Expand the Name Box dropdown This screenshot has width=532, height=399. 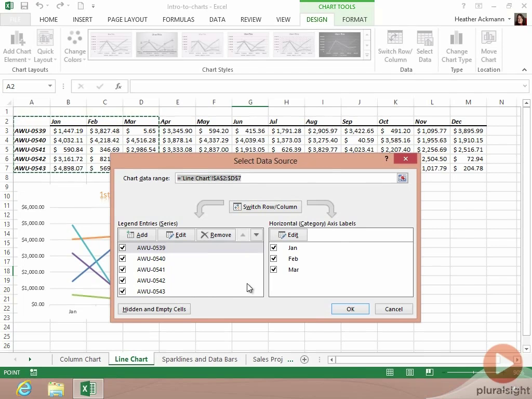click(x=50, y=86)
